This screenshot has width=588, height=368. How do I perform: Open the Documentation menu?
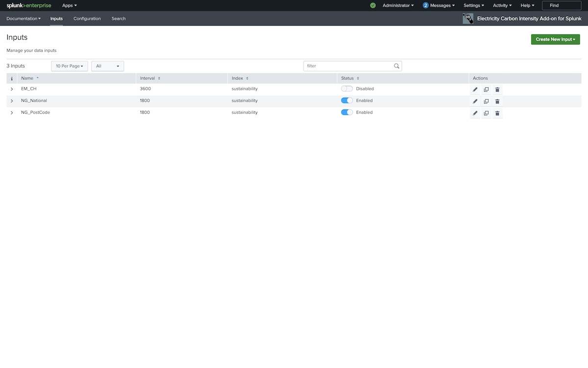pos(24,19)
